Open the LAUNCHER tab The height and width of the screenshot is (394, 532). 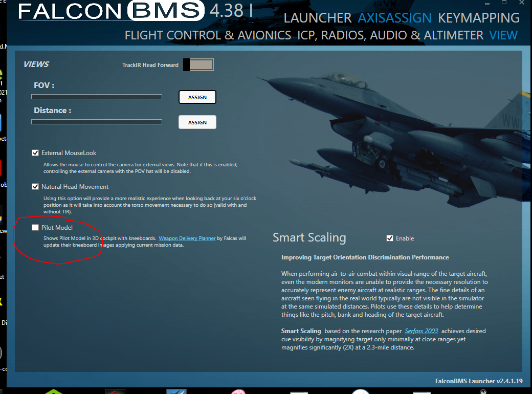click(317, 18)
